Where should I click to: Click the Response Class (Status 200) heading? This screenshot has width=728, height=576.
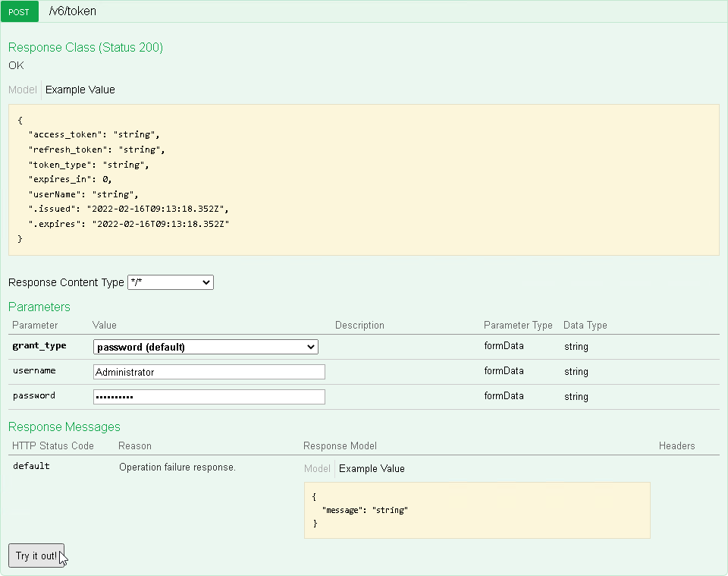(x=86, y=48)
